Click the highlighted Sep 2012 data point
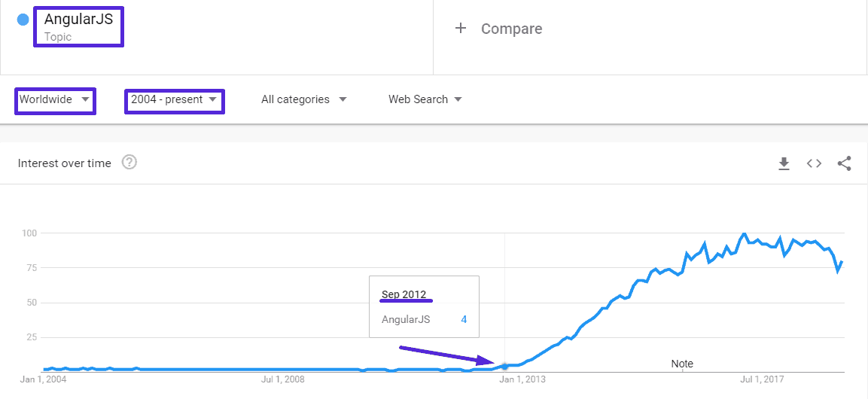The image size is (868, 399). 504,367
